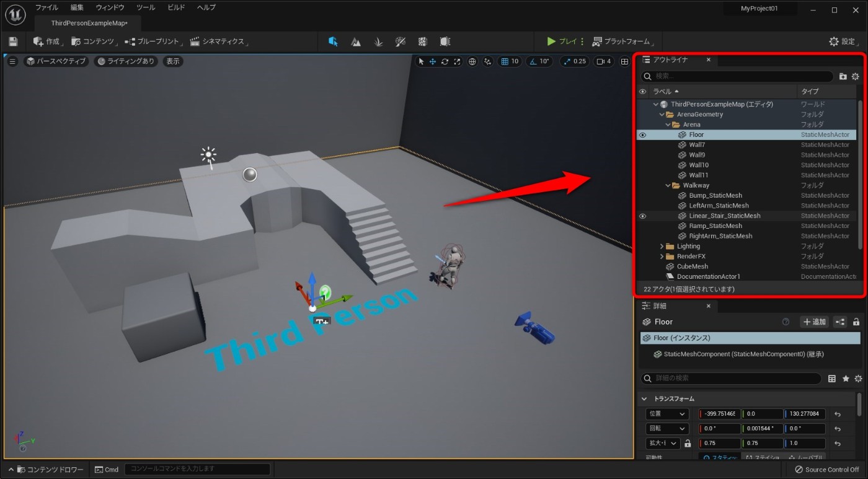Open viewport hamburger options menu
The height and width of the screenshot is (479, 868).
click(x=12, y=61)
